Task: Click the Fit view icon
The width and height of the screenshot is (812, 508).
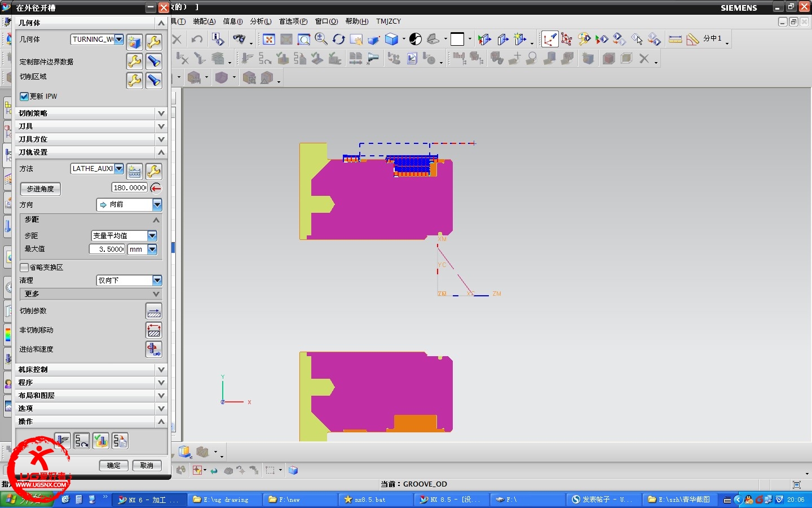Action: tap(269, 39)
